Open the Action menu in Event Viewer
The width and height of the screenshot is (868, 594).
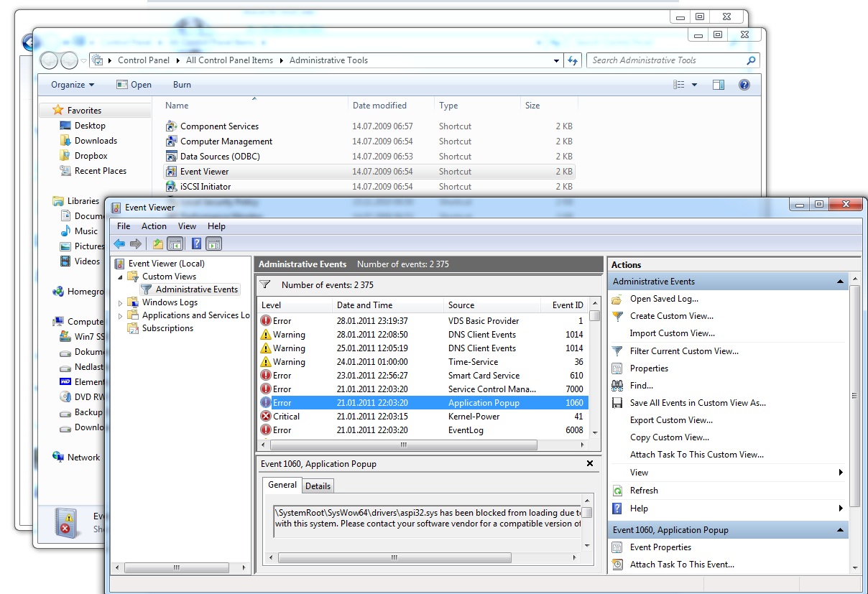click(x=154, y=226)
